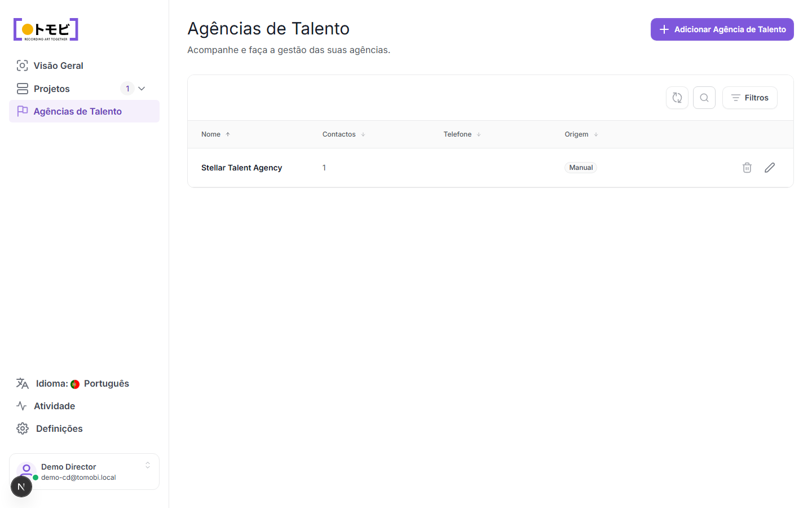Open the table search
The image size is (812, 508).
(704, 98)
